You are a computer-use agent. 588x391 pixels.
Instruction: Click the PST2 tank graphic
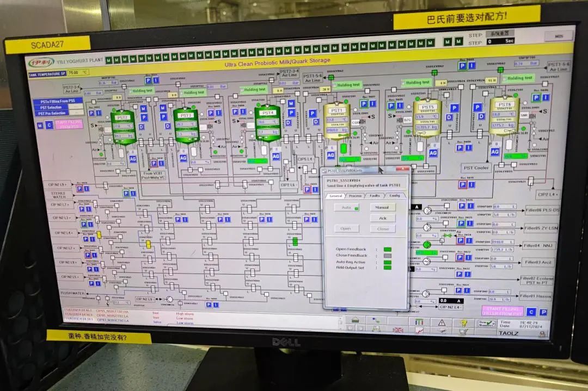124,129
